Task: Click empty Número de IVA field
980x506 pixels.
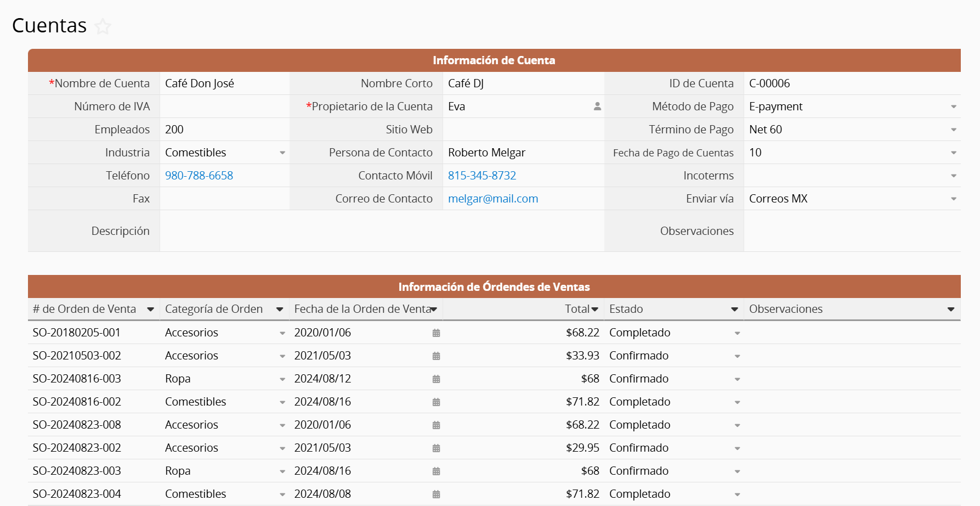Action: [x=224, y=106]
